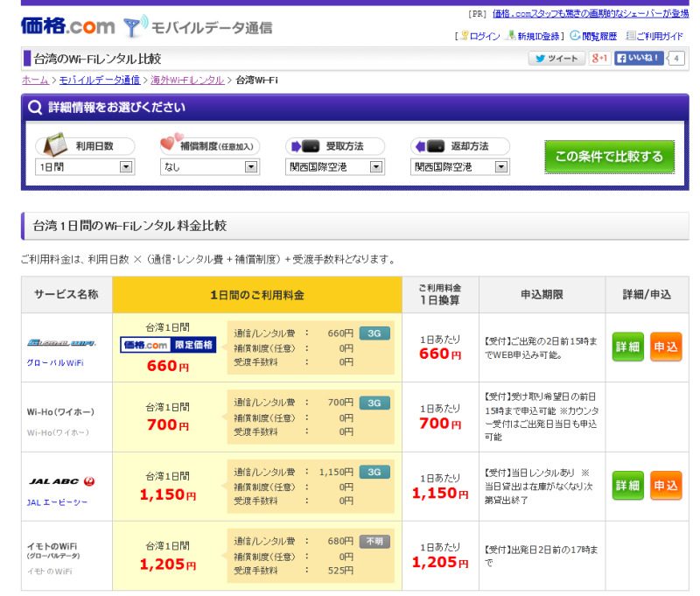This screenshot has height=596, width=700.
Task: Click the Google +1 button
Action: point(599,59)
